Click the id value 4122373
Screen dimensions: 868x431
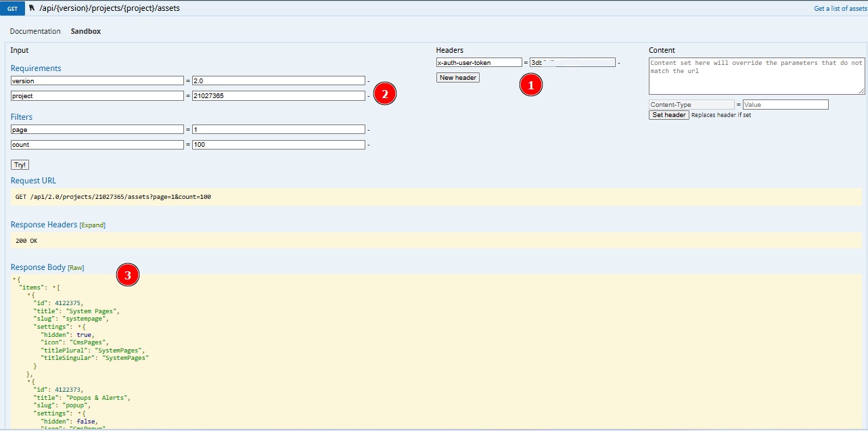point(68,390)
